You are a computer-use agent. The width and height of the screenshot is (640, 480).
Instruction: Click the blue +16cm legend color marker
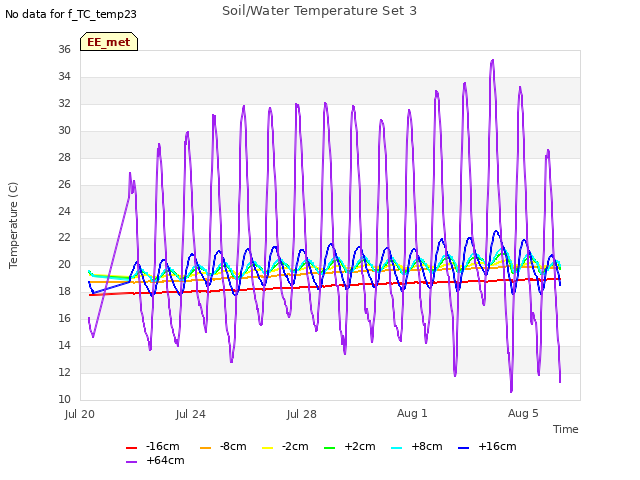pos(463,448)
